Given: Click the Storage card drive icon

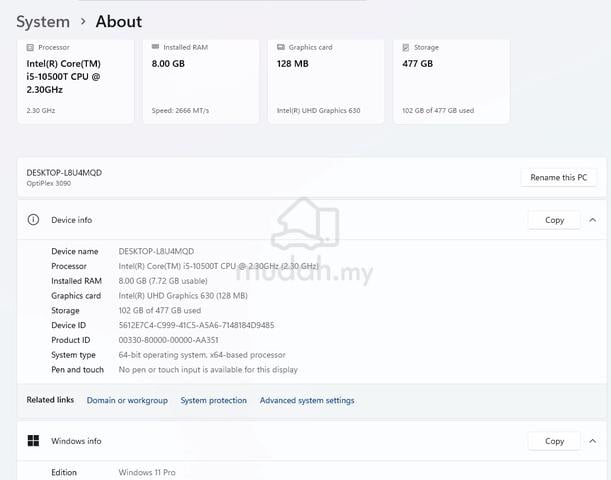Looking at the screenshot, I should [x=406, y=48].
